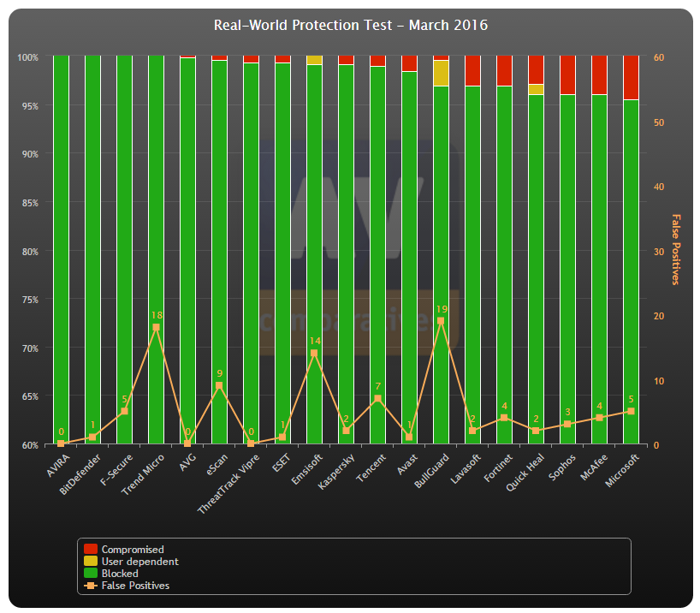Click the AVIRA false positive marker 0
Screen dimensions: 700x613
tap(61, 443)
